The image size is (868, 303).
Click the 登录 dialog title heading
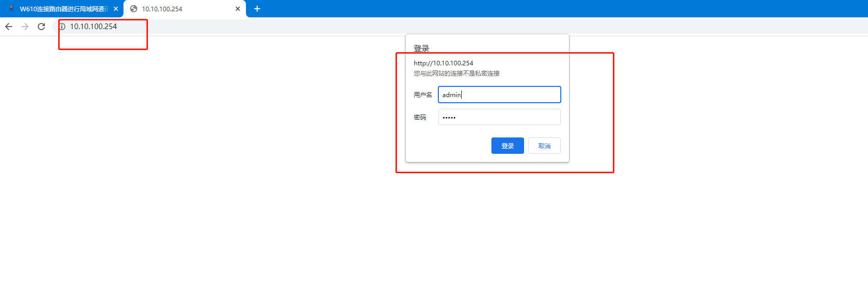[421, 48]
